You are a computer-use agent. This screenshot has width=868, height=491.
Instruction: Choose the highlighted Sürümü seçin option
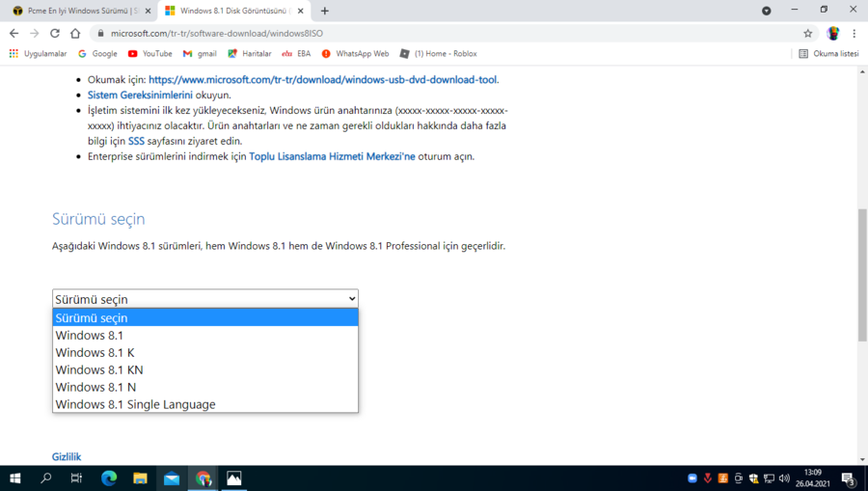pyautogui.click(x=205, y=317)
